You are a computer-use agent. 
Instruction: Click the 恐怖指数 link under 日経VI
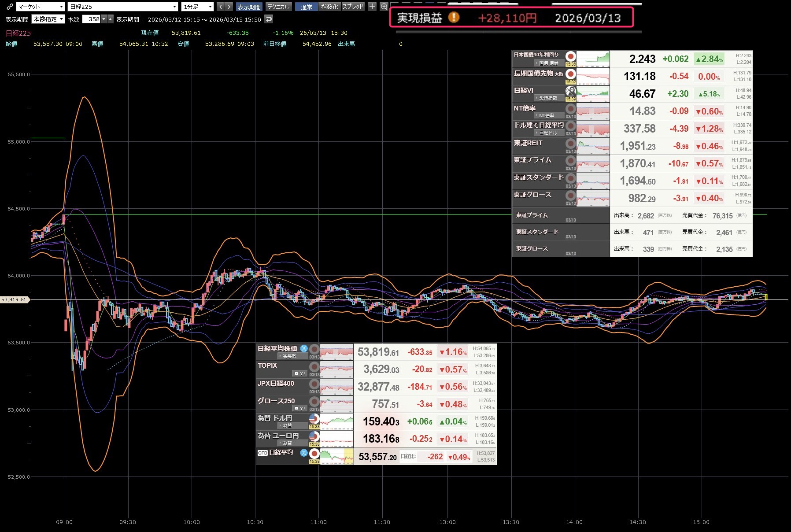pyautogui.click(x=548, y=98)
